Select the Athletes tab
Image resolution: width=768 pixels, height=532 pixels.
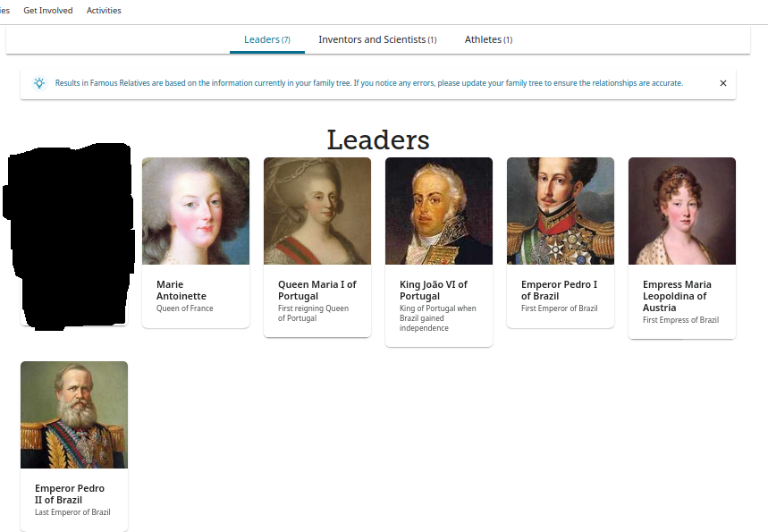pos(488,39)
